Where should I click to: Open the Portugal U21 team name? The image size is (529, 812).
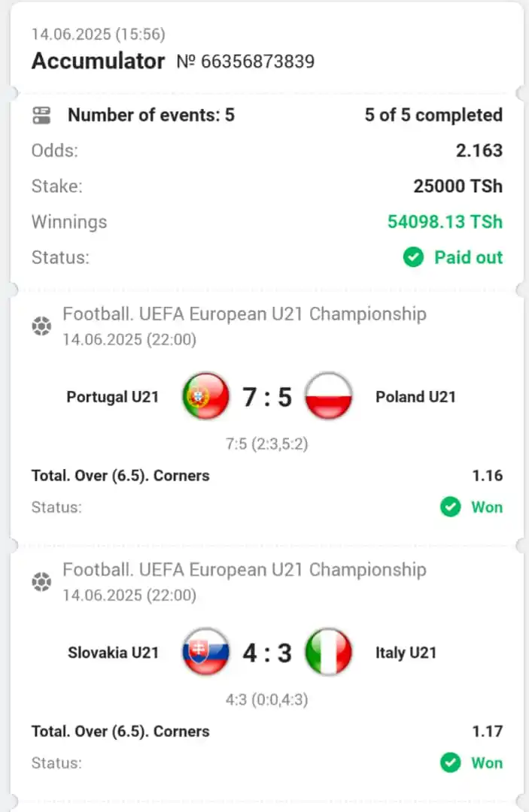coord(112,397)
